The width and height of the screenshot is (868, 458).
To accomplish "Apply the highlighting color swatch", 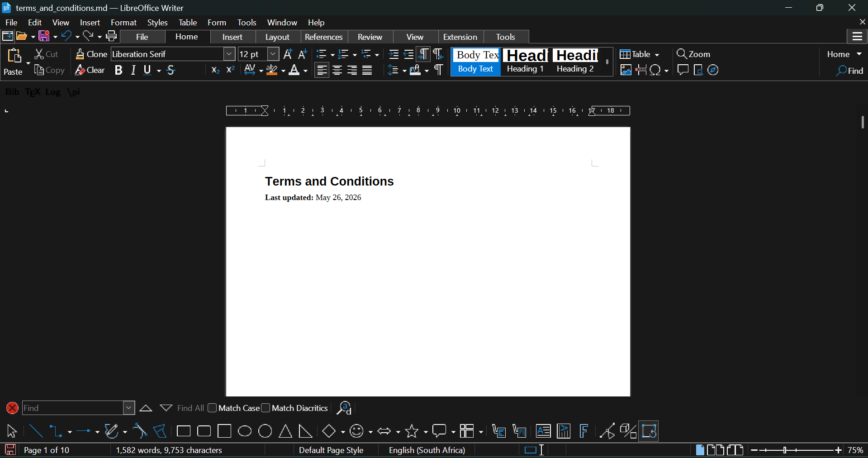I will click(x=272, y=70).
